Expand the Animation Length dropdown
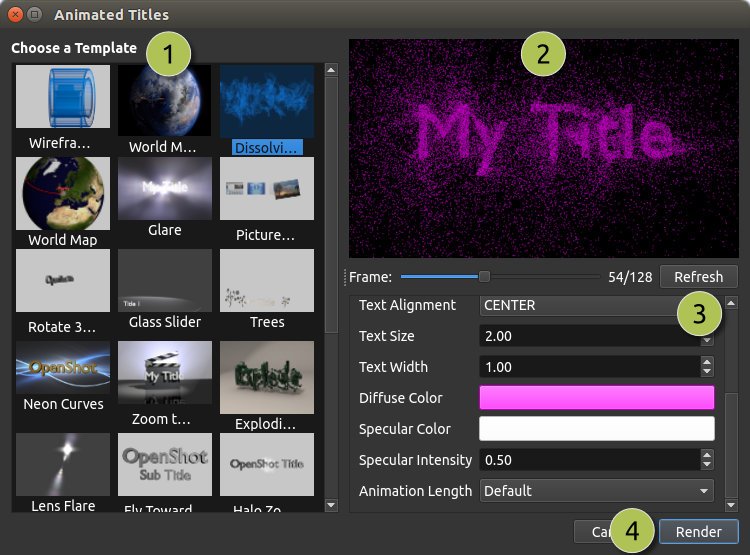Screen dimensions: 750x555 pos(597,491)
